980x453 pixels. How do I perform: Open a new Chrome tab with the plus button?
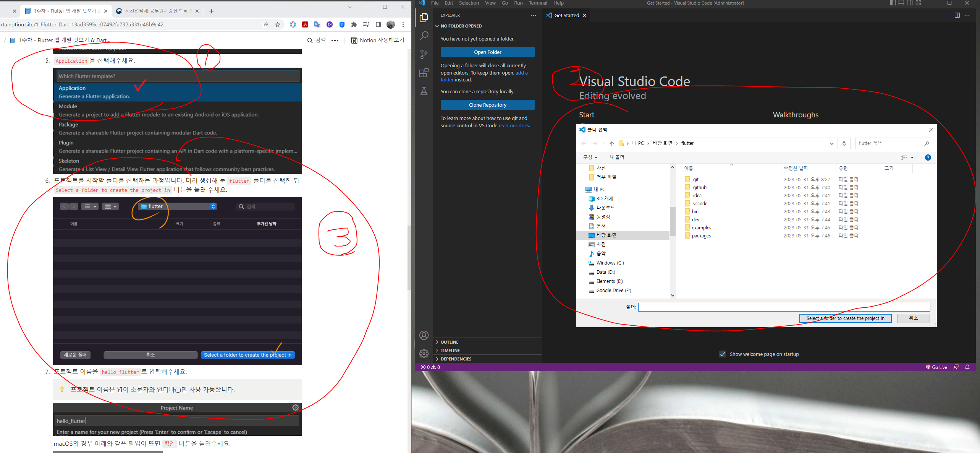click(x=212, y=11)
